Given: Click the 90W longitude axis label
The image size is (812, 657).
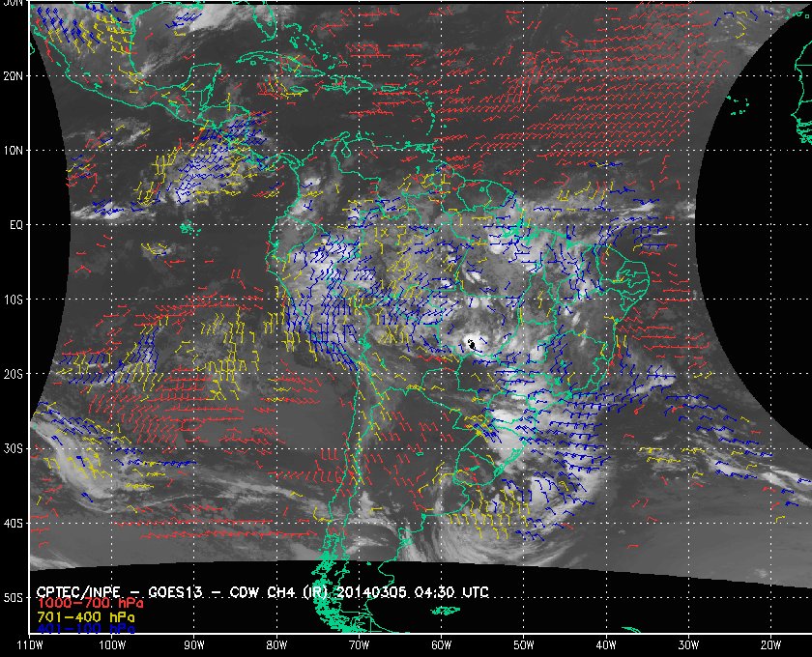Looking at the screenshot, I should 193,644.
